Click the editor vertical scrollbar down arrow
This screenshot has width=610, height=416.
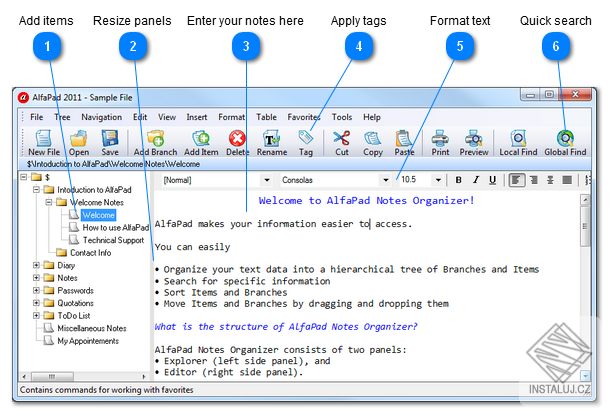pos(585,376)
